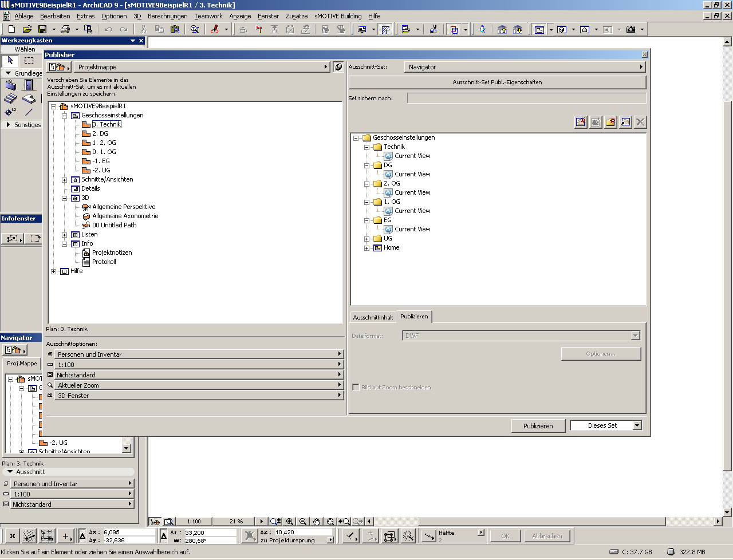Open the Projektmappe dropdown in Publisher
Screen dimensions: 733x560
202,67
